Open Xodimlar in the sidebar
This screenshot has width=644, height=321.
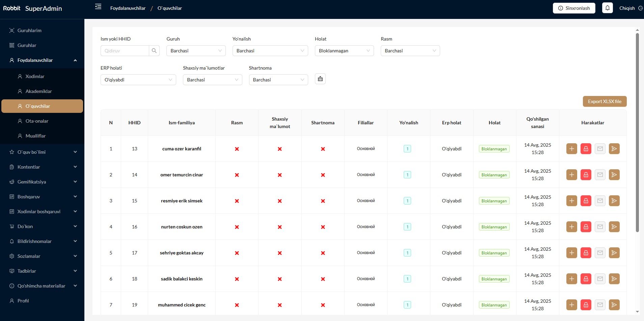[x=35, y=76]
